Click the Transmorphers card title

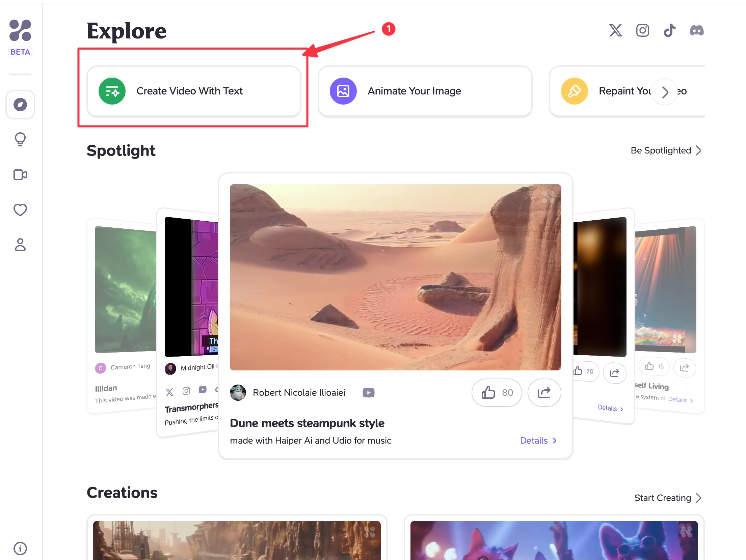[191, 407]
